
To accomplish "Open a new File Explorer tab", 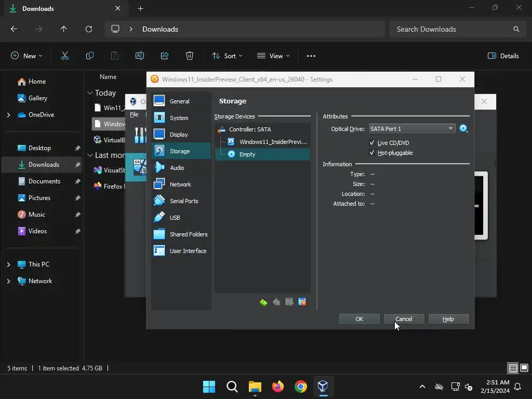I will pos(140,8).
